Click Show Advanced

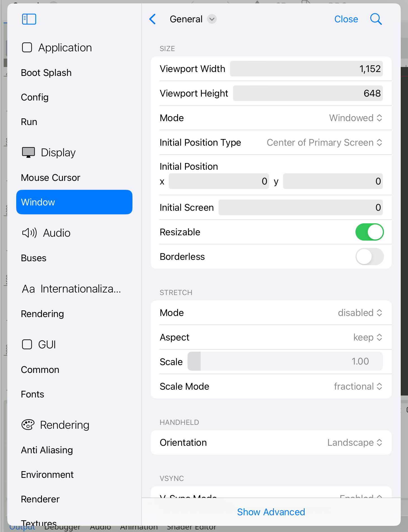(271, 512)
